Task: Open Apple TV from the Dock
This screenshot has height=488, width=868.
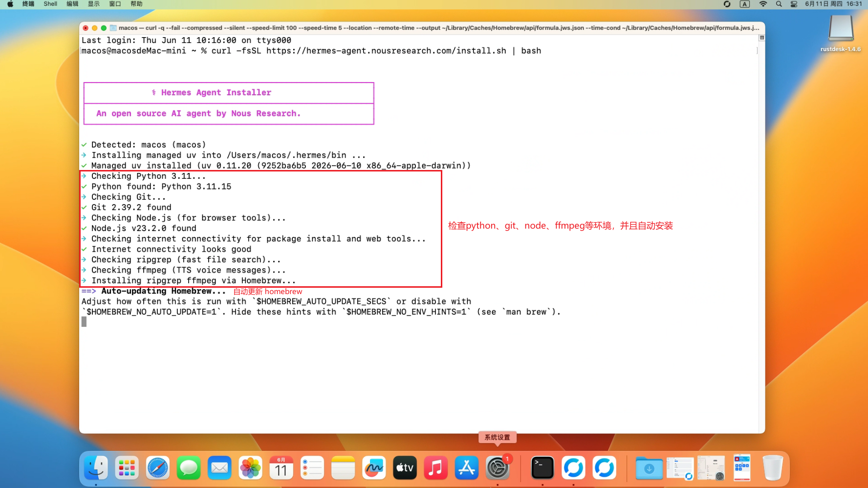Action: click(405, 468)
